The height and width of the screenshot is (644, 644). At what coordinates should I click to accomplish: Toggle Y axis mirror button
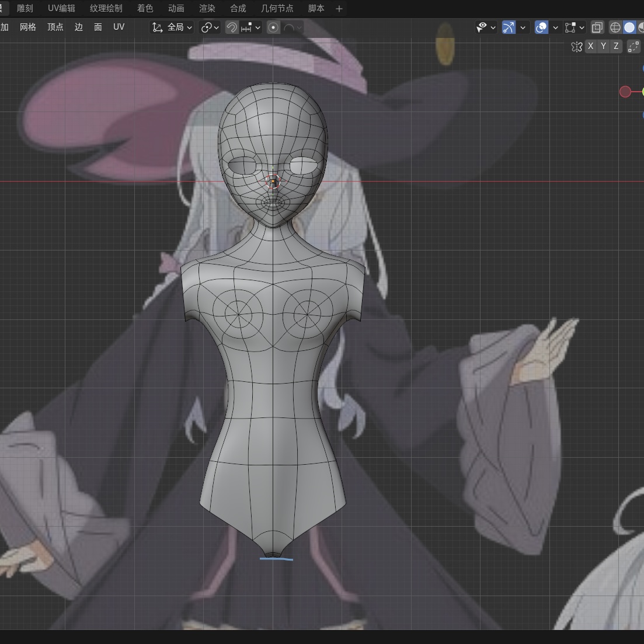(x=603, y=46)
